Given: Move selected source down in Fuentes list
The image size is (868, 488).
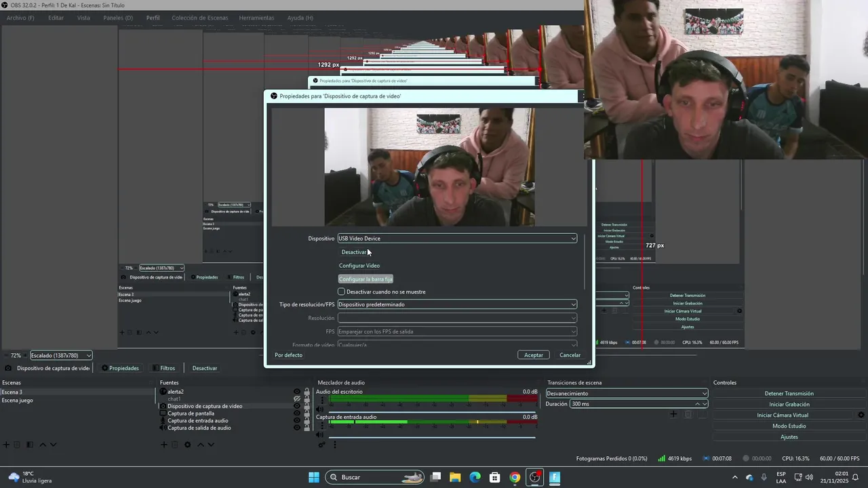Looking at the screenshot, I should point(211,445).
